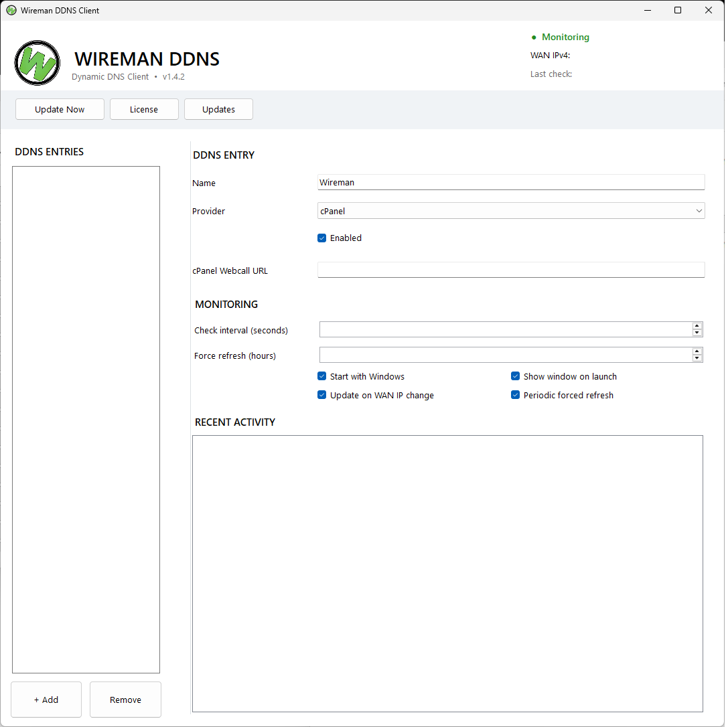Viewport: 728px width, 727px height.
Task: Minimize the Wireman DDNS Client window
Action: point(648,10)
